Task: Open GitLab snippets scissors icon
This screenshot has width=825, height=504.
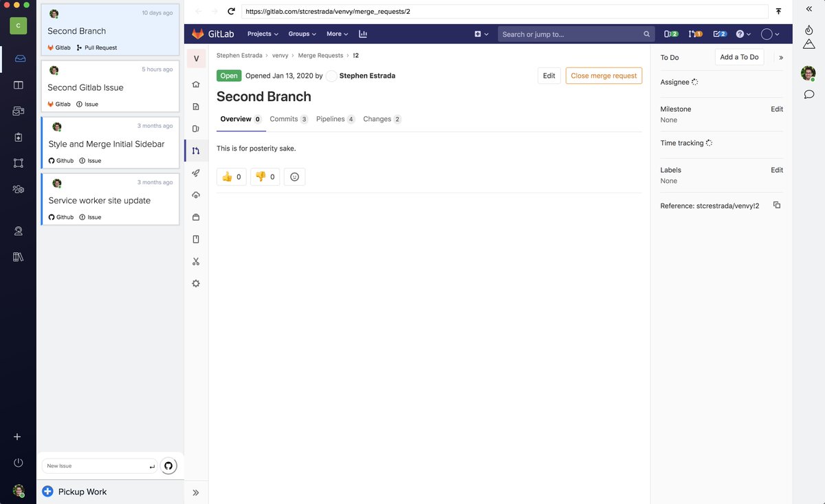Action: [x=196, y=261]
